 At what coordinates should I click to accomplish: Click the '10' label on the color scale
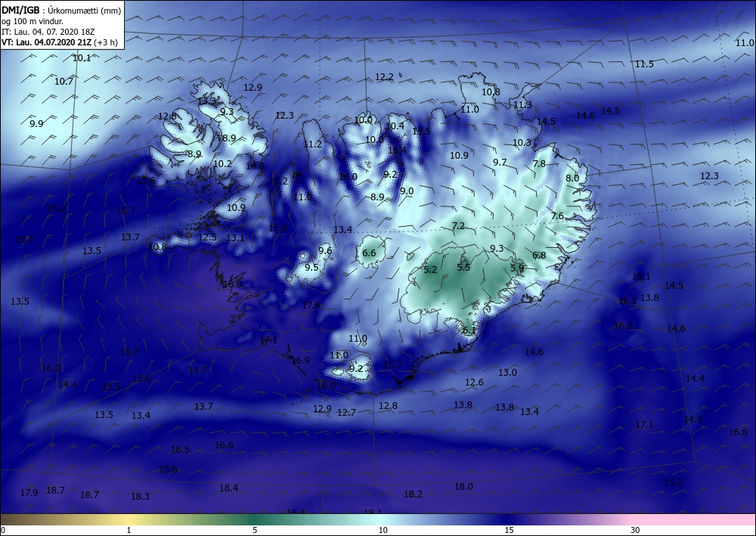click(x=383, y=530)
